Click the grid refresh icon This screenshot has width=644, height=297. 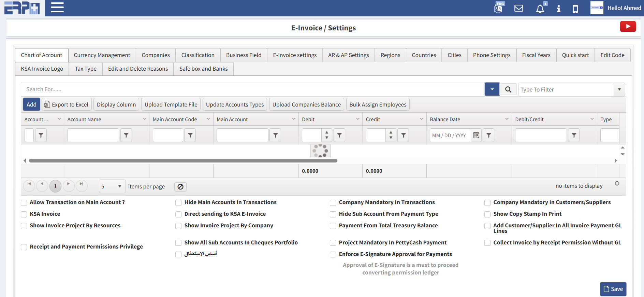tap(617, 183)
